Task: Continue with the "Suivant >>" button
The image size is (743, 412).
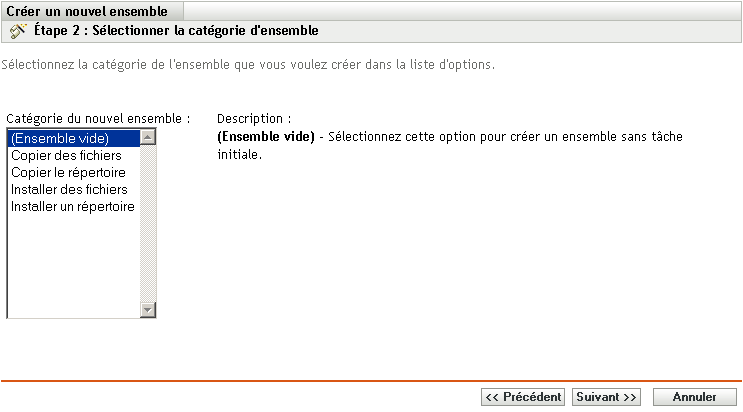Action: click(x=605, y=397)
